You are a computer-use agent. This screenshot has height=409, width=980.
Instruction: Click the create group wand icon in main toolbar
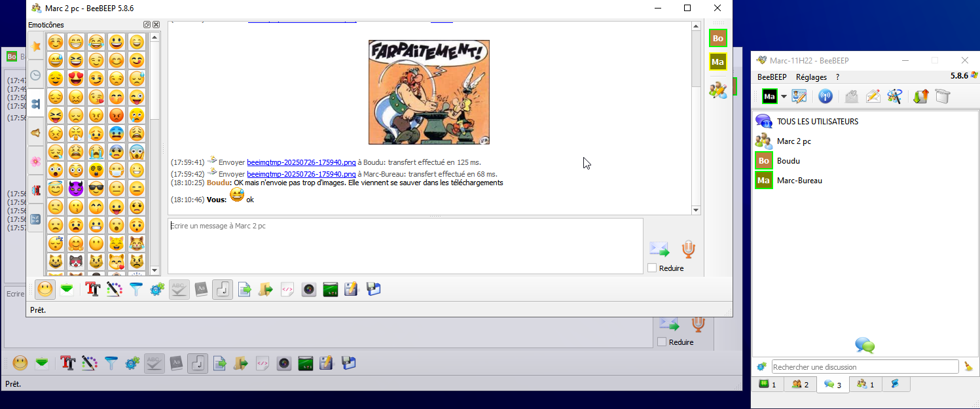(x=894, y=97)
